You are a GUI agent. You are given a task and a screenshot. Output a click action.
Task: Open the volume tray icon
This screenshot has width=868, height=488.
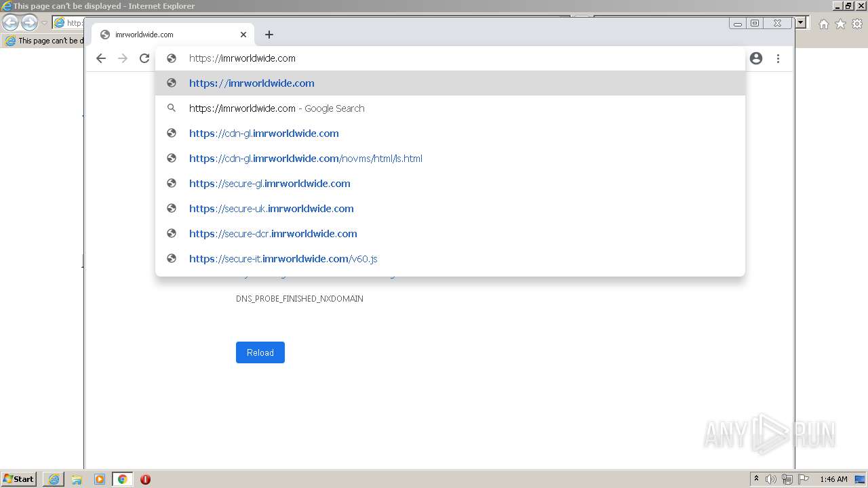771,479
